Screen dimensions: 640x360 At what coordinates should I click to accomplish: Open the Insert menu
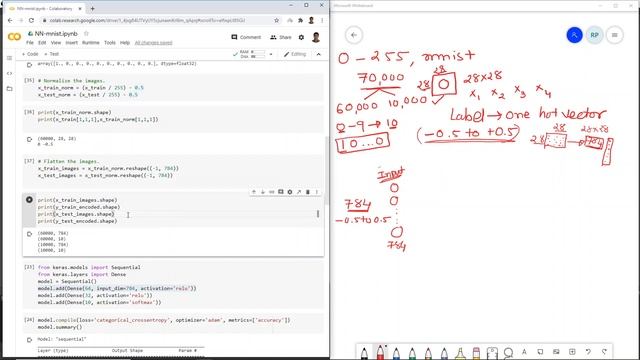click(71, 42)
